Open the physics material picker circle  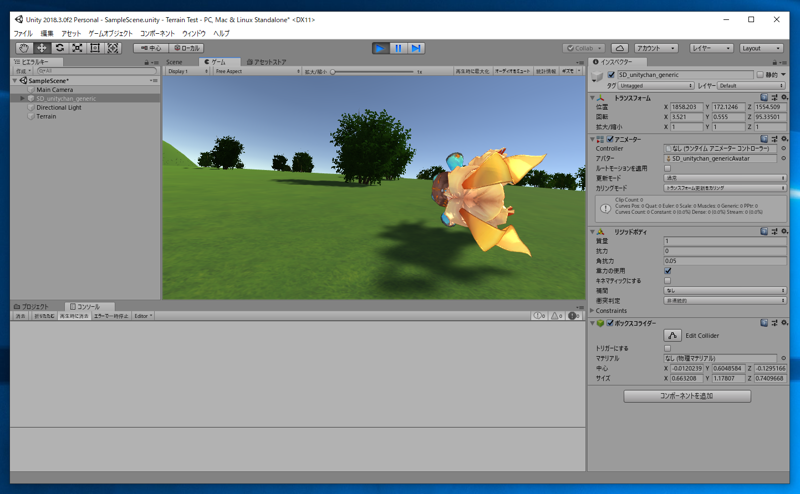click(784, 358)
